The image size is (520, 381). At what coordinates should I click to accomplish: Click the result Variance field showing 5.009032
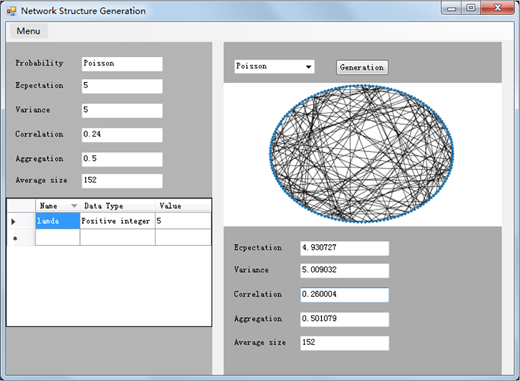(344, 270)
